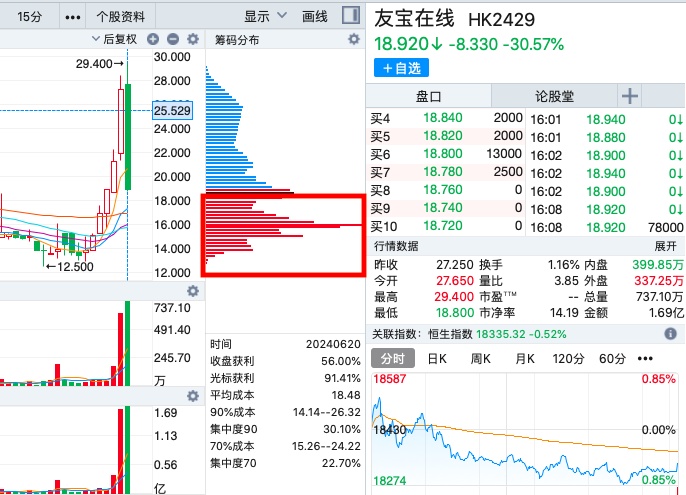The height and width of the screenshot is (495, 686).
Task: Click 展开 to expand market data
Action: click(665, 246)
